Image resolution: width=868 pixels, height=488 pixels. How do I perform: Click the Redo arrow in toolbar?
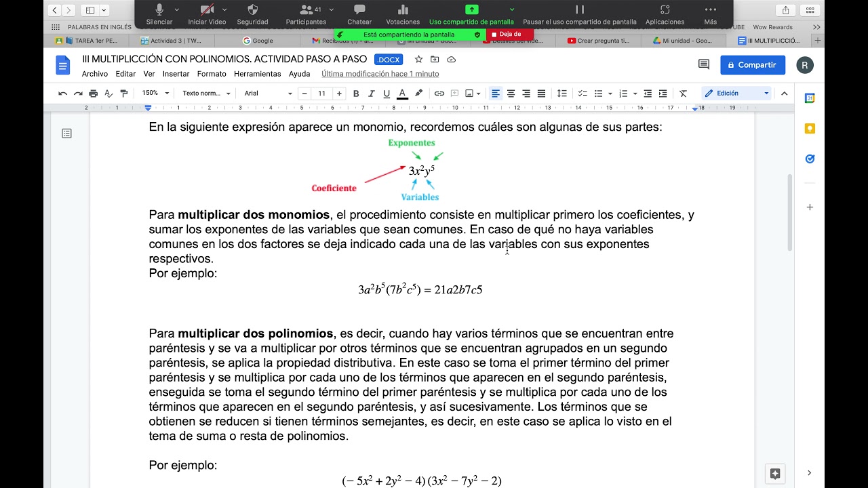coord(78,94)
